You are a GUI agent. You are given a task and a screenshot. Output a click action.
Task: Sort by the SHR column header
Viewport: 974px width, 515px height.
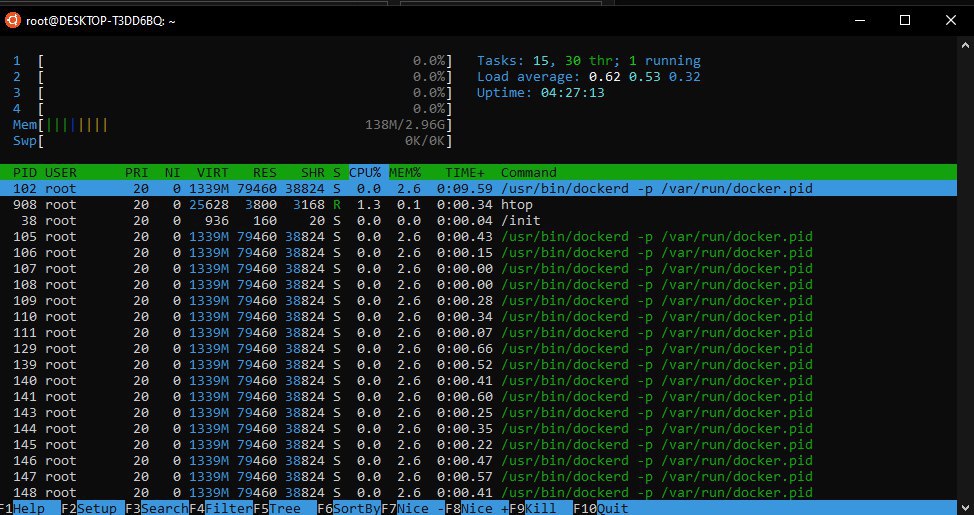[x=312, y=172]
